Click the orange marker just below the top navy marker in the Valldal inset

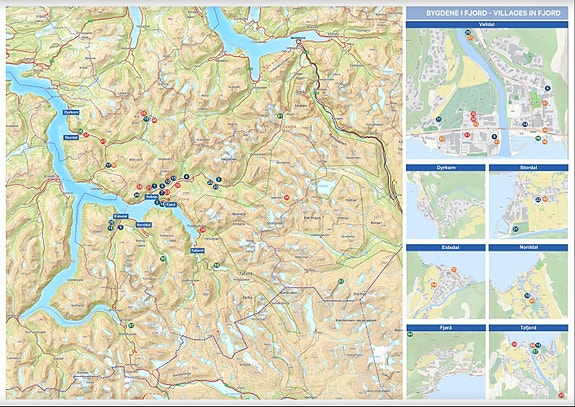coord(470,37)
